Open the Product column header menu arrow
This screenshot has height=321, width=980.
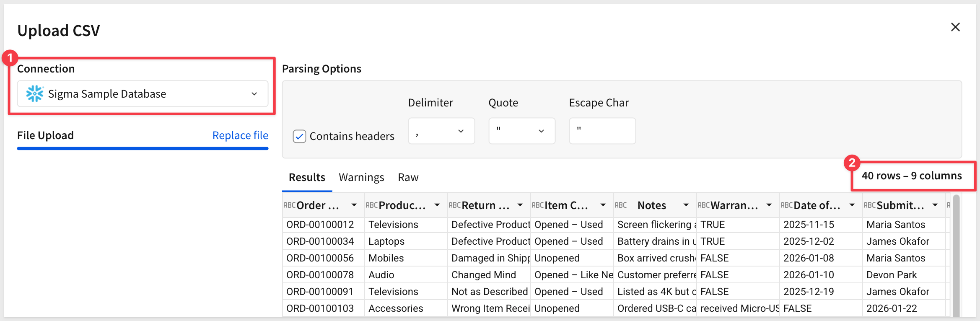pyautogui.click(x=437, y=205)
